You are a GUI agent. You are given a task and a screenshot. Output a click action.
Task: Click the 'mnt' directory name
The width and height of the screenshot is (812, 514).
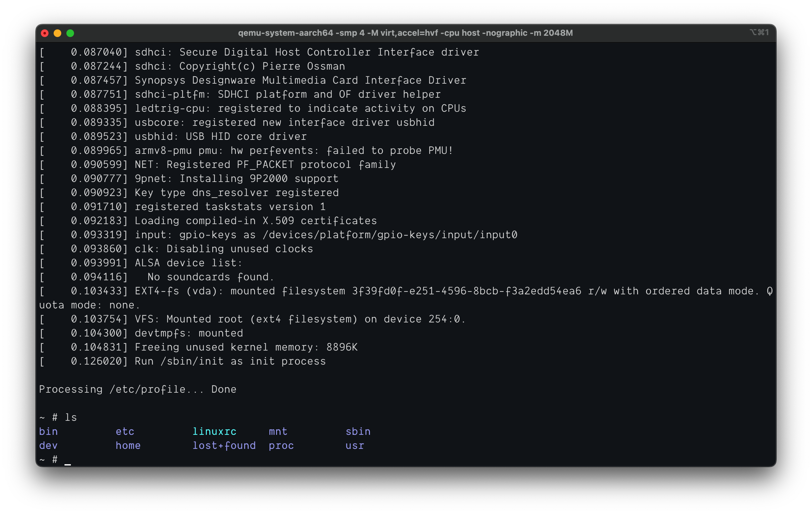tap(278, 431)
